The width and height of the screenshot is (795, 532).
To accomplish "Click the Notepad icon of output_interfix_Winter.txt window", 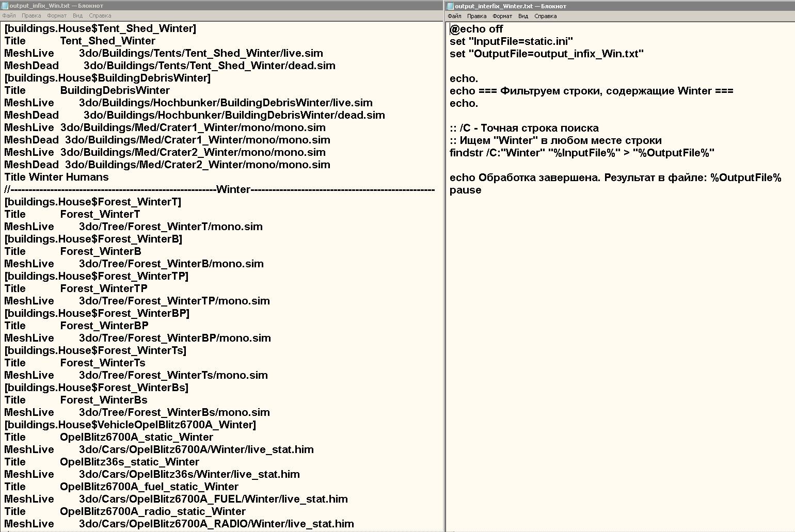I will (x=451, y=6).
